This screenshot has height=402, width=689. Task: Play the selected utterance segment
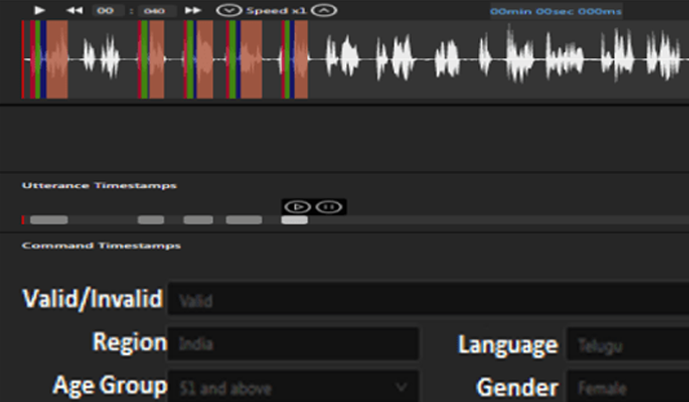295,206
